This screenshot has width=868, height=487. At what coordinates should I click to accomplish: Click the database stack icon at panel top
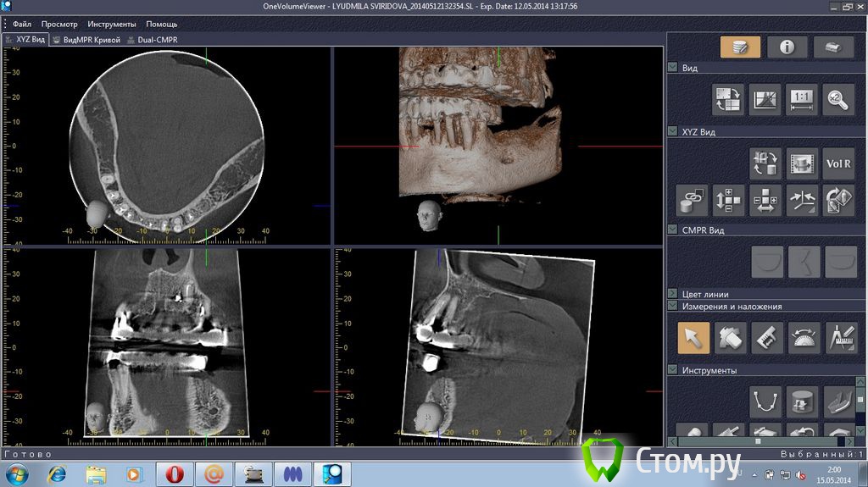(x=740, y=47)
